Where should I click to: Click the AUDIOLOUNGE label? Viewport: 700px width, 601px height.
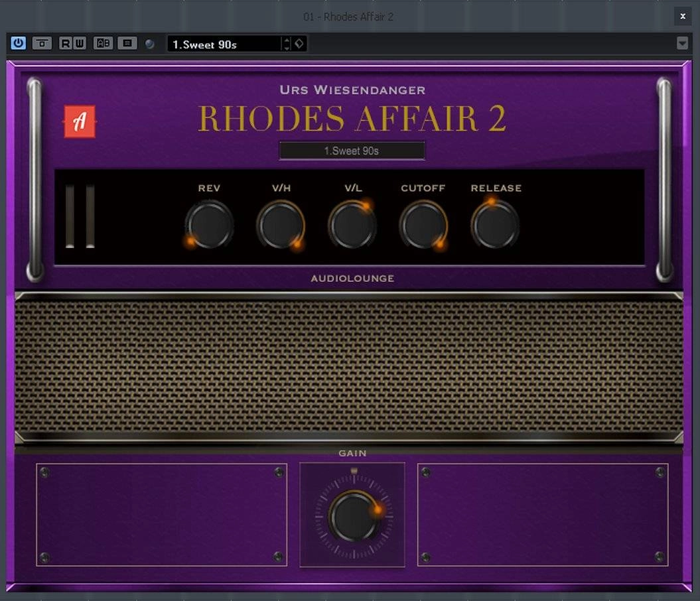pyautogui.click(x=352, y=279)
